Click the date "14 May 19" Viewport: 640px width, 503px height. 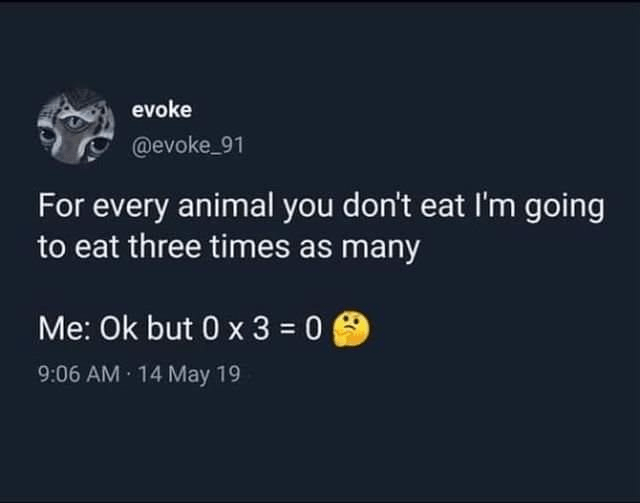pyautogui.click(x=189, y=377)
